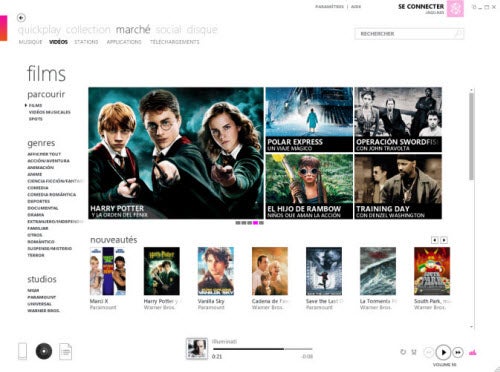Image resolution: width=500 pixels, height=372 pixels.
Task: Open the Operación Swordfish featured tile
Action: point(398,120)
